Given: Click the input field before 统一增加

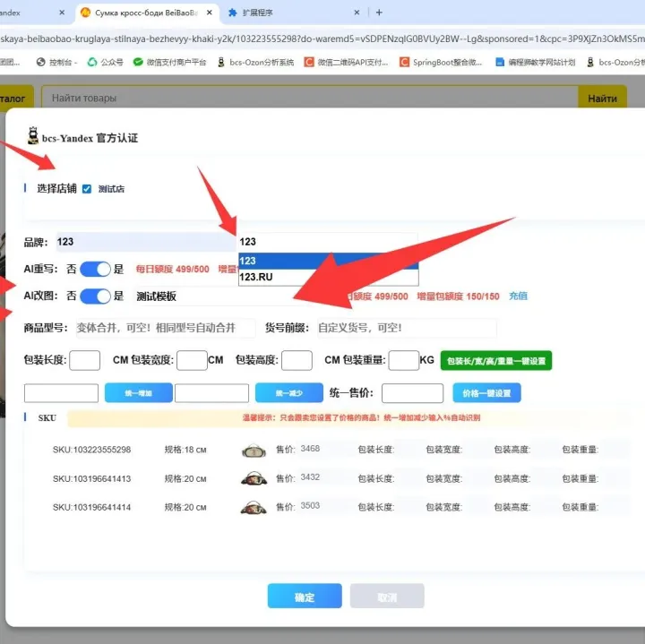Looking at the screenshot, I should [x=61, y=392].
